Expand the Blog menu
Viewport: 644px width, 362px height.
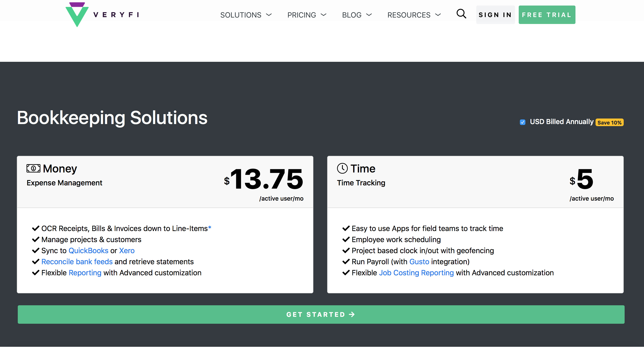pos(357,15)
